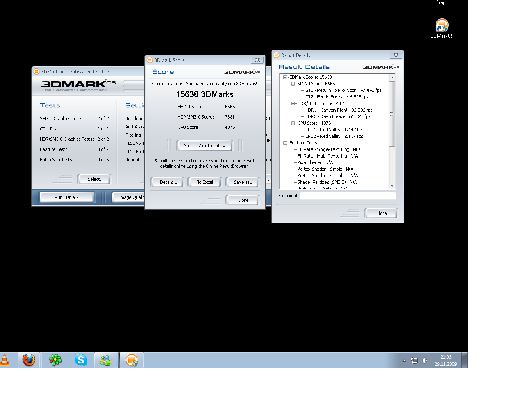Viewport: 525px width, 420px height.
Task: Click Feature Tests: 0 of 7 text
Action: pyautogui.click(x=74, y=149)
